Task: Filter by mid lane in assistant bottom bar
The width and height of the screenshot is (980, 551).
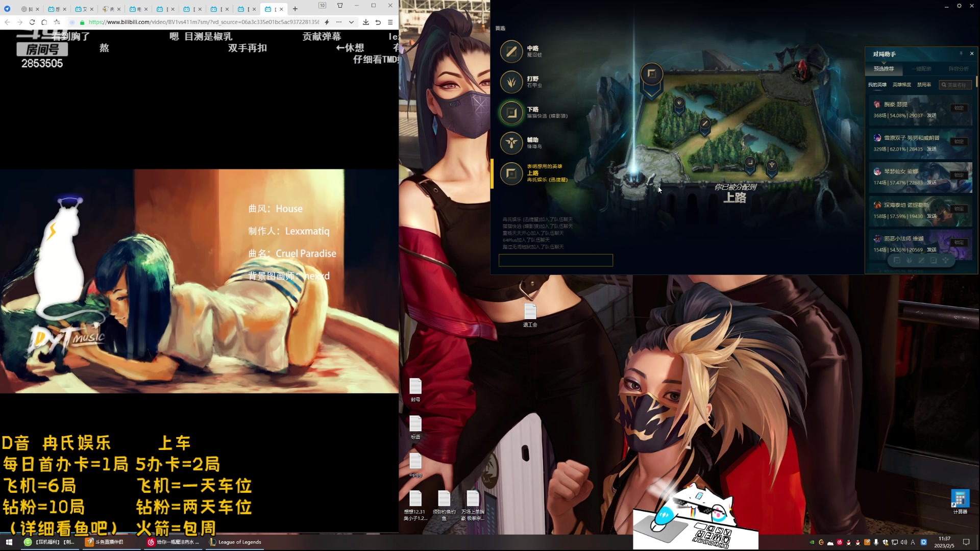Action: coord(921,260)
